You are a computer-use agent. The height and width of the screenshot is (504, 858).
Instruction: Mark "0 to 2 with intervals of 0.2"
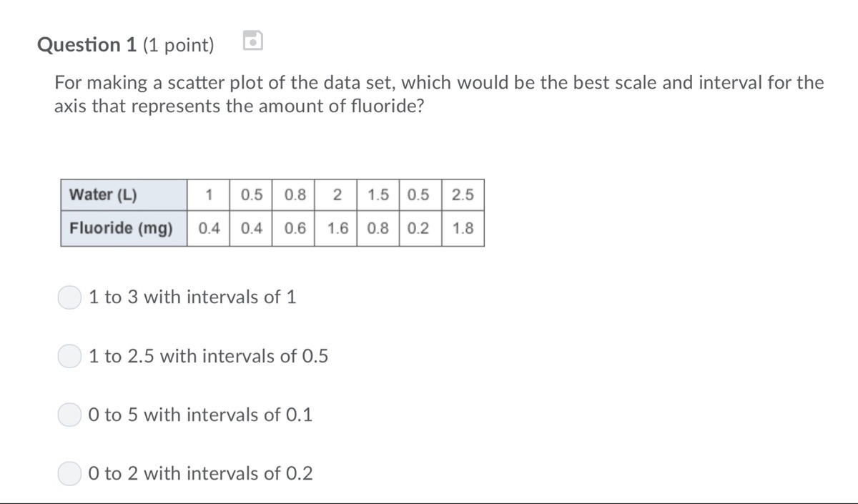[x=69, y=473]
